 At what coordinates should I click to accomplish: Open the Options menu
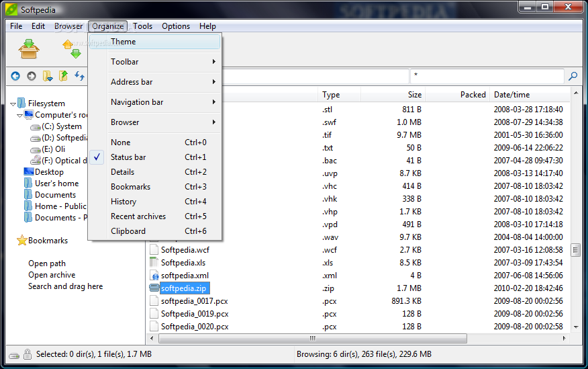point(176,26)
